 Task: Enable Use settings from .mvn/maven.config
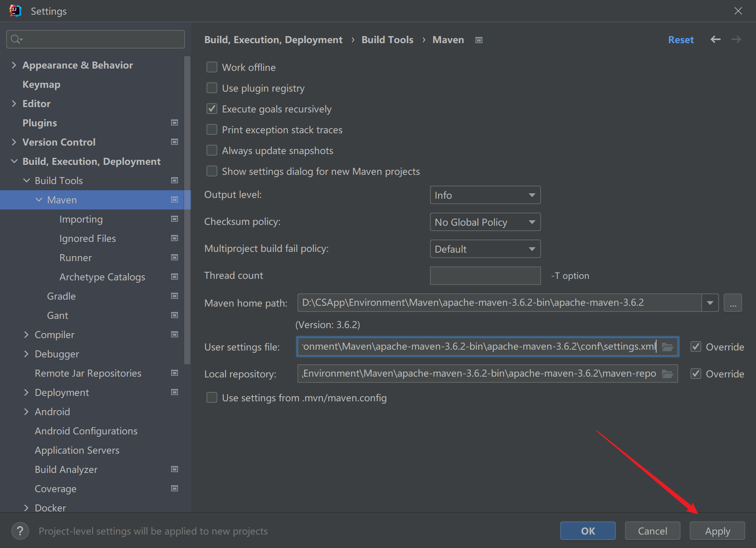point(212,398)
